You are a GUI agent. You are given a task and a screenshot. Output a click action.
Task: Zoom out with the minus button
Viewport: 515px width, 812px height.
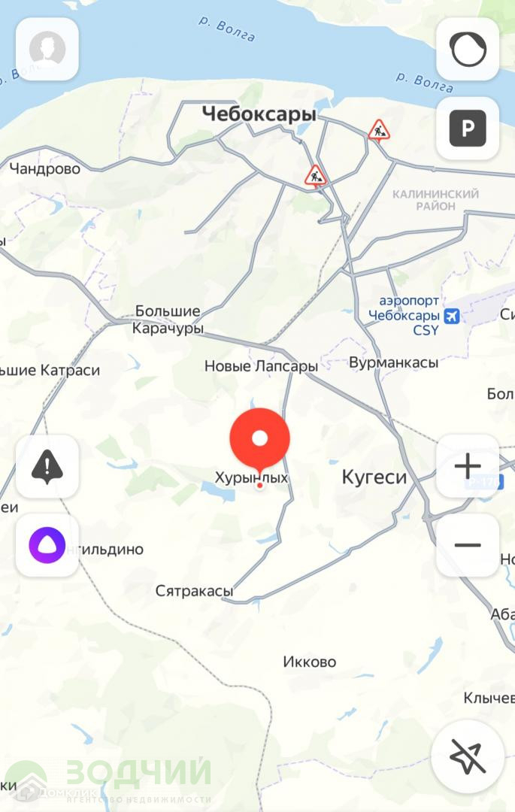(x=468, y=545)
